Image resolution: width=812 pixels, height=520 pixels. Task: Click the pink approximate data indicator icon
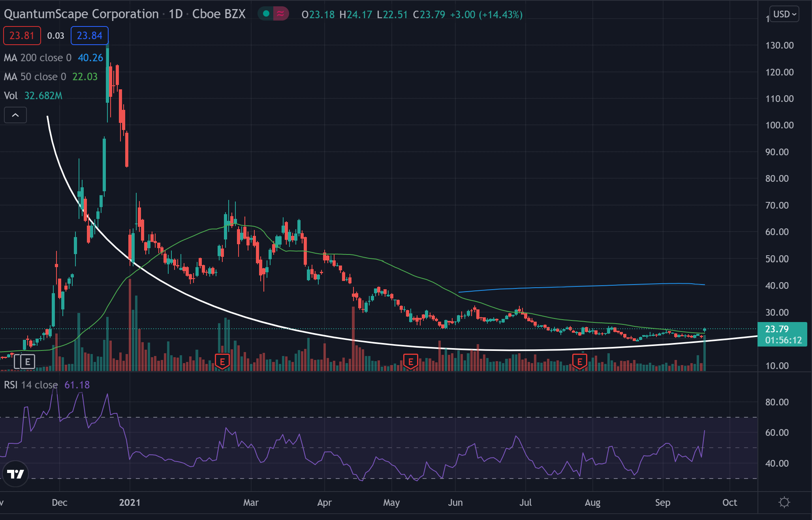coord(280,14)
